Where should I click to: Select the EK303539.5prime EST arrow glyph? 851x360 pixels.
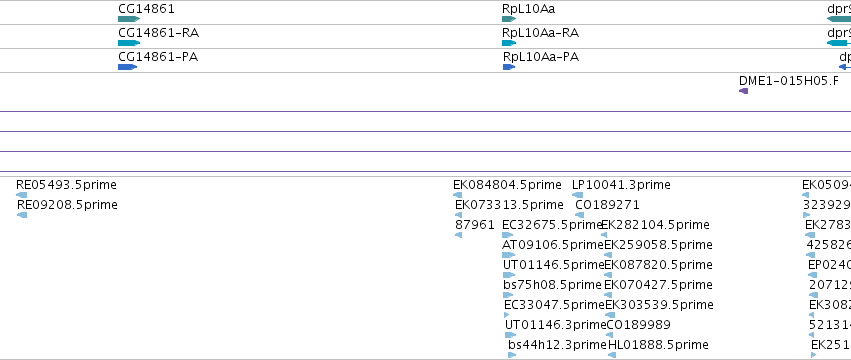click(611, 315)
